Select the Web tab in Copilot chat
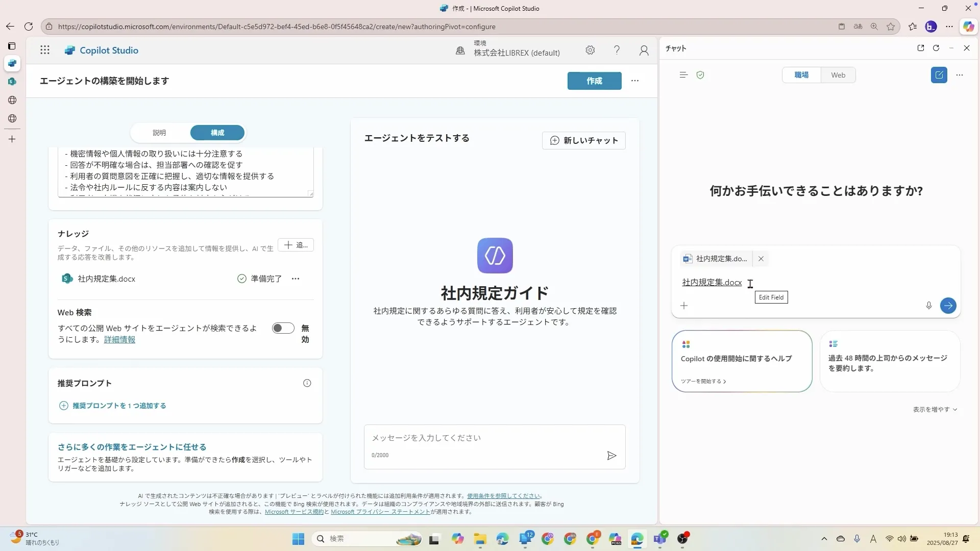 click(839, 75)
